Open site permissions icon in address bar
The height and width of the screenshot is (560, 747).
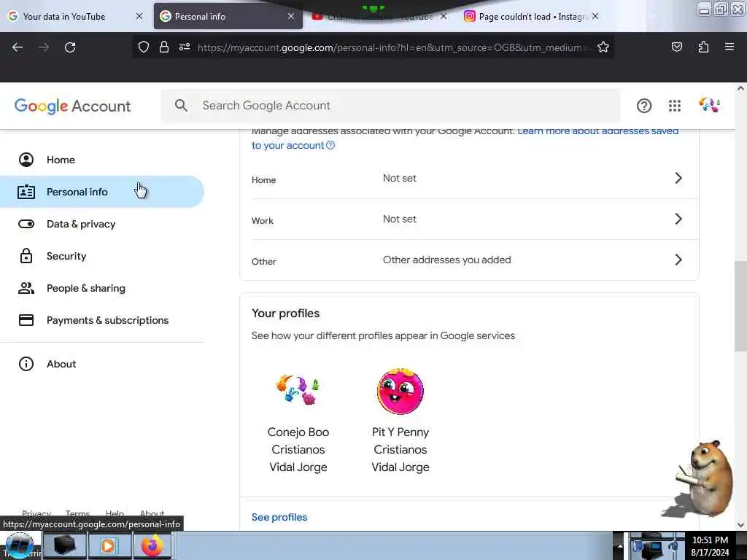point(185,47)
